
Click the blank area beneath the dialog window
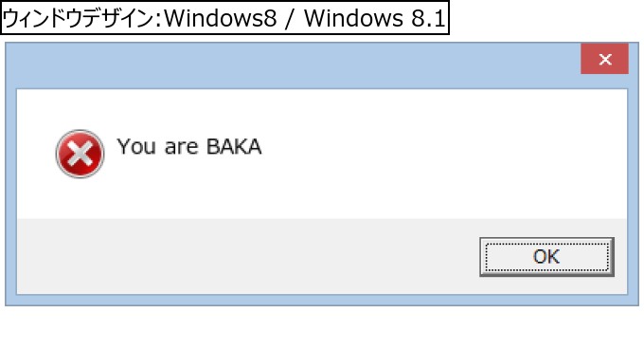pyautogui.click(x=322, y=327)
